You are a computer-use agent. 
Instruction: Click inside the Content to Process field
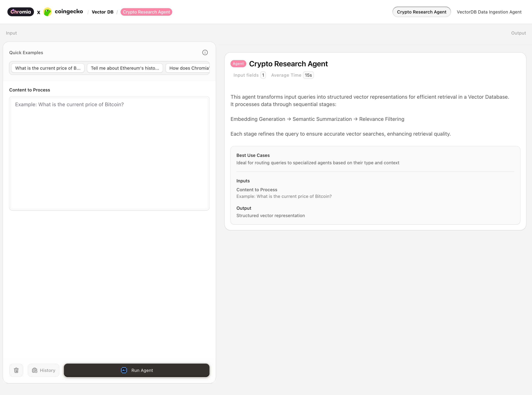[x=109, y=153]
